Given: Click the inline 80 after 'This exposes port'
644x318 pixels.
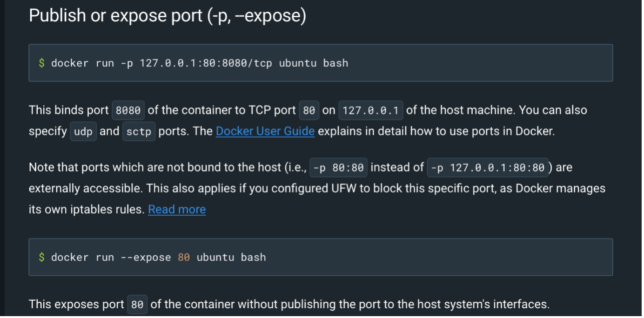Looking at the screenshot, I should (137, 305).
